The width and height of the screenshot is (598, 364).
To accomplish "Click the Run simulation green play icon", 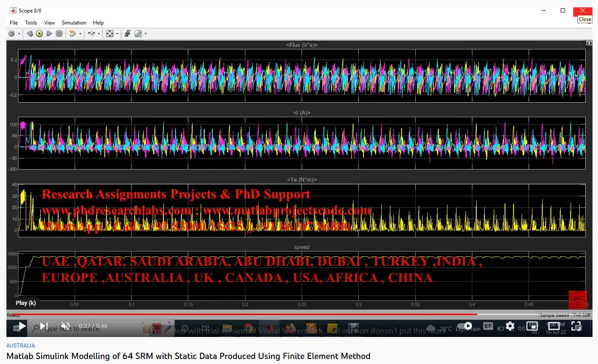I will [39, 34].
